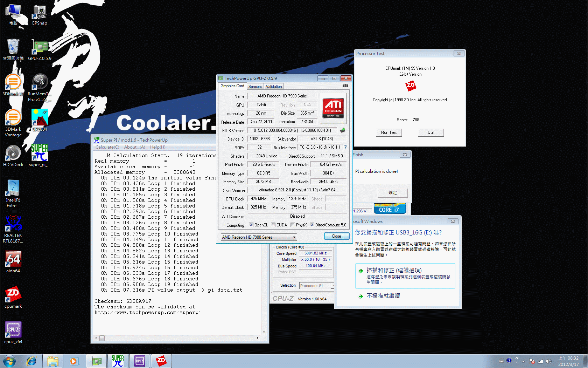The width and height of the screenshot is (588, 368).
Task: Click Super PI horizontal scrollbar thumb
Action: (102, 338)
